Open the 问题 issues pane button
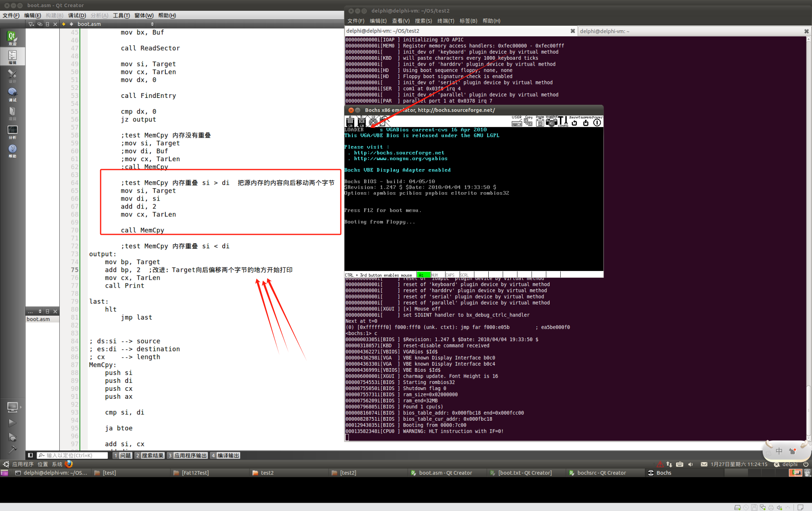The width and height of the screenshot is (812, 511). click(122, 455)
